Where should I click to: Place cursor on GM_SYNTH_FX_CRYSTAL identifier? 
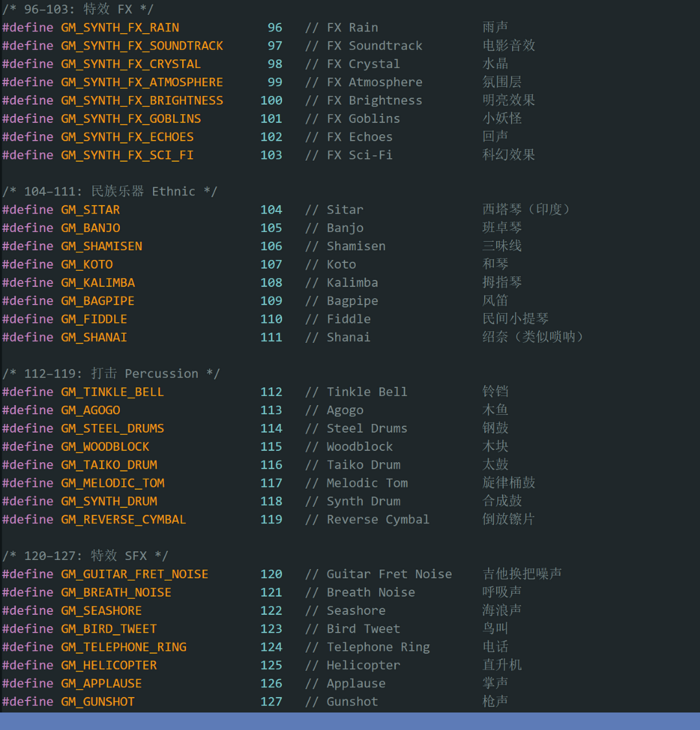click(x=131, y=64)
